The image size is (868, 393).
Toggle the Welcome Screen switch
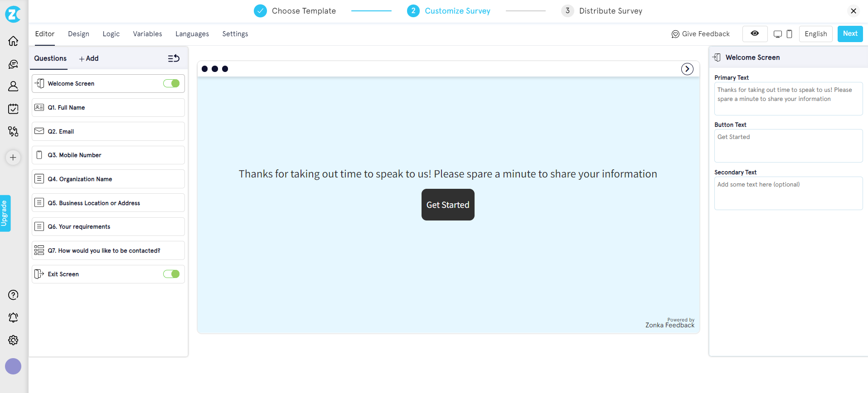pyautogui.click(x=171, y=83)
